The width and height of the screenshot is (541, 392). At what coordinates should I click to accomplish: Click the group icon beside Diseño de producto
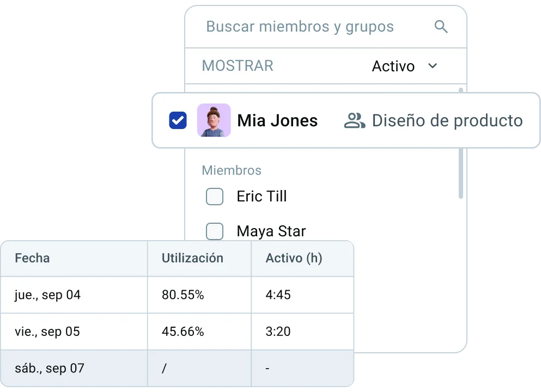click(354, 121)
